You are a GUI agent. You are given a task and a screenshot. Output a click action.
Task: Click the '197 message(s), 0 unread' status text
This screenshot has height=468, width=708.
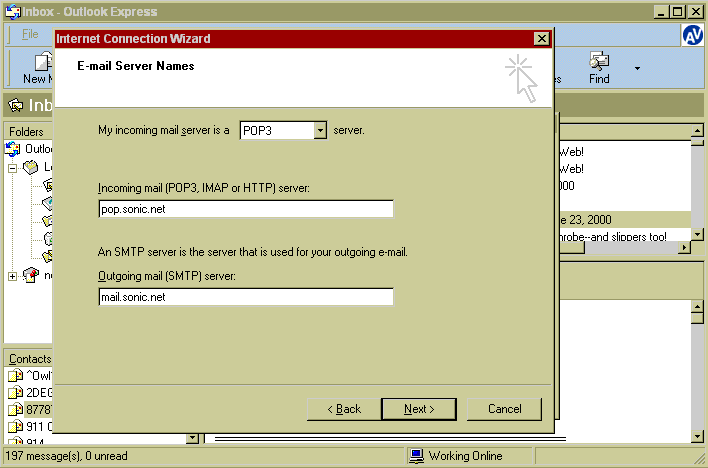click(66, 456)
